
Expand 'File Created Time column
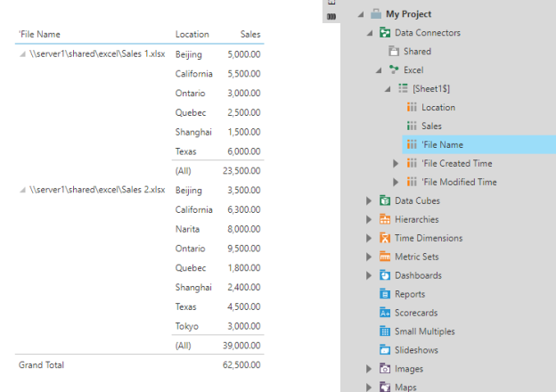pos(397,164)
